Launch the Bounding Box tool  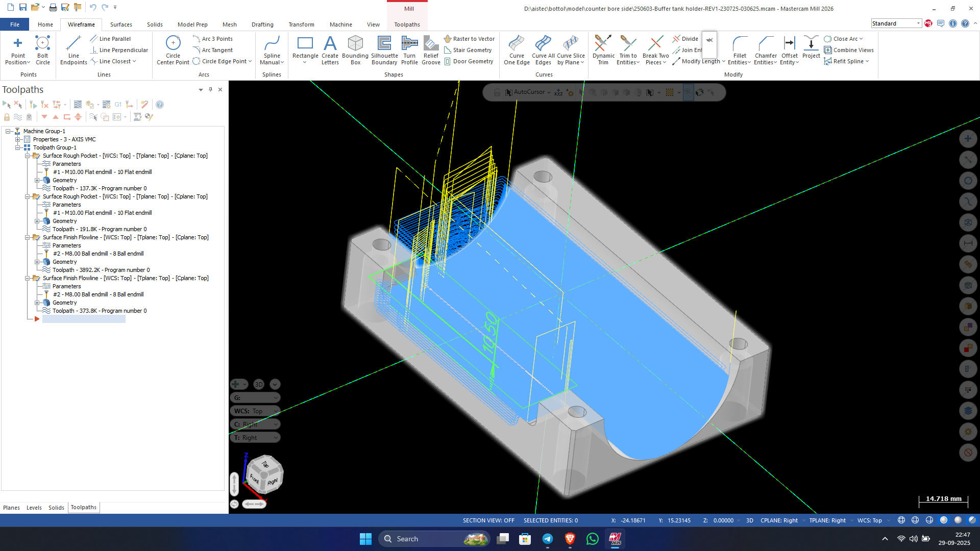tap(355, 50)
